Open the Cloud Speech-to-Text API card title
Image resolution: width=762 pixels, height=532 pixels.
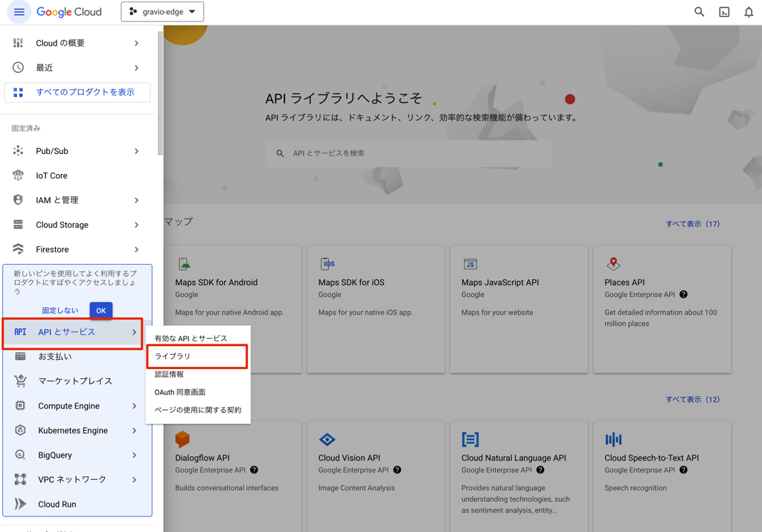[x=652, y=458]
